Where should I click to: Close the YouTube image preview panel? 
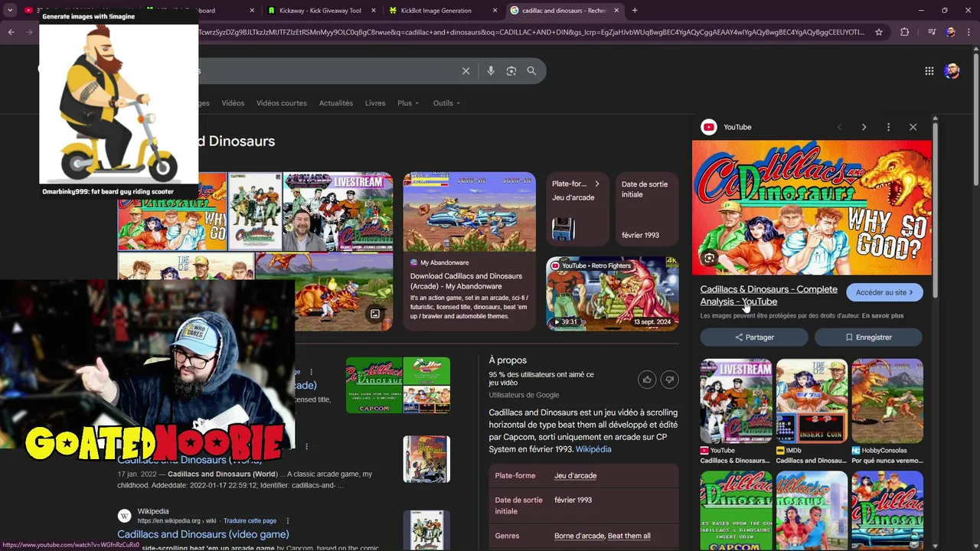tap(913, 127)
